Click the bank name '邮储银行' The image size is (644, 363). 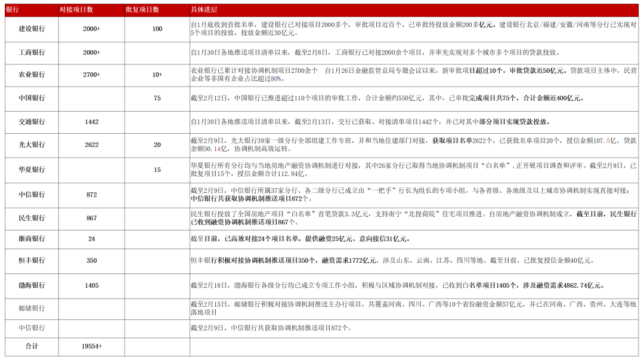(32, 308)
